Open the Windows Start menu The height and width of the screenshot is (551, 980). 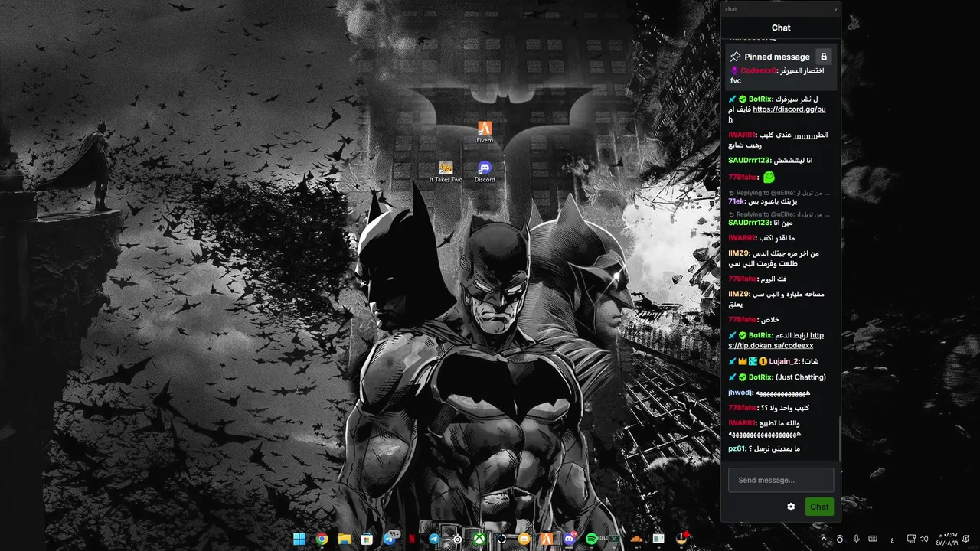pos(299,539)
